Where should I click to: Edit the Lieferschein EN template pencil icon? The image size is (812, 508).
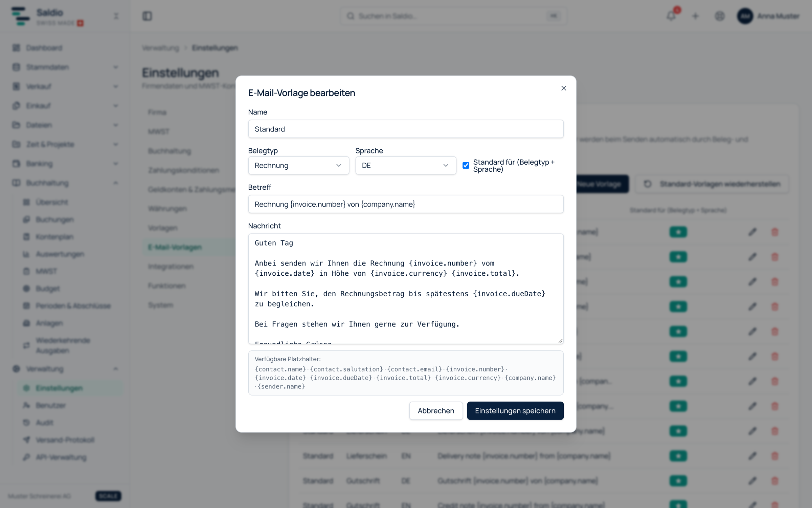point(752,456)
